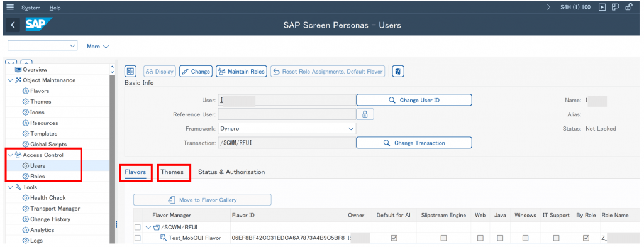Click the toolbar overview table icon
This screenshot has height=247, width=644.
point(130,72)
